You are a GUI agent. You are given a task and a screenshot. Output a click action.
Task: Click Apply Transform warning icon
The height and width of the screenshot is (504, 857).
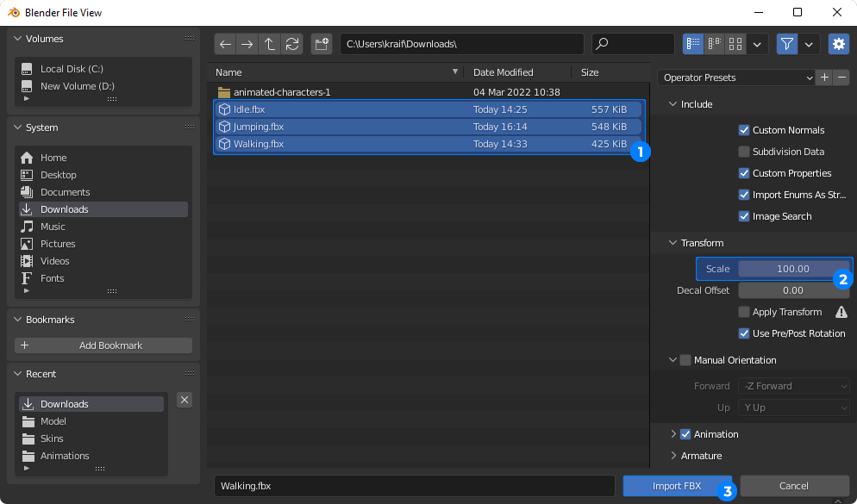tap(841, 312)
